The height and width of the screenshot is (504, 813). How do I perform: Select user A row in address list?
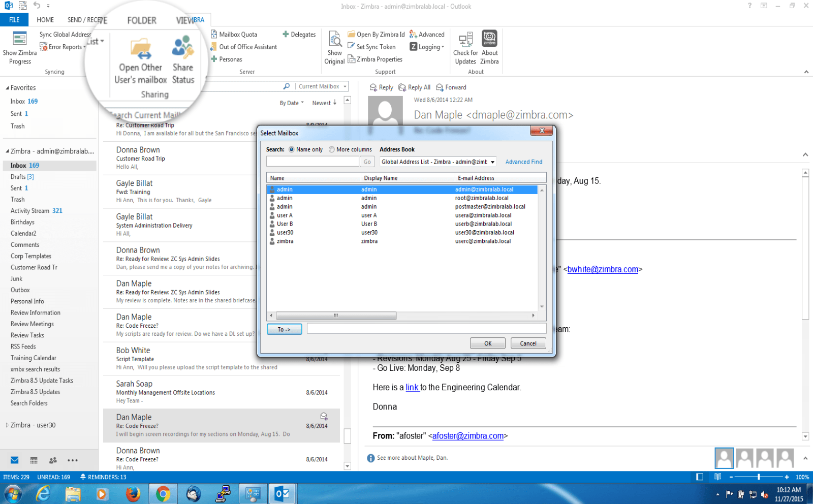[x=402, y=215]
